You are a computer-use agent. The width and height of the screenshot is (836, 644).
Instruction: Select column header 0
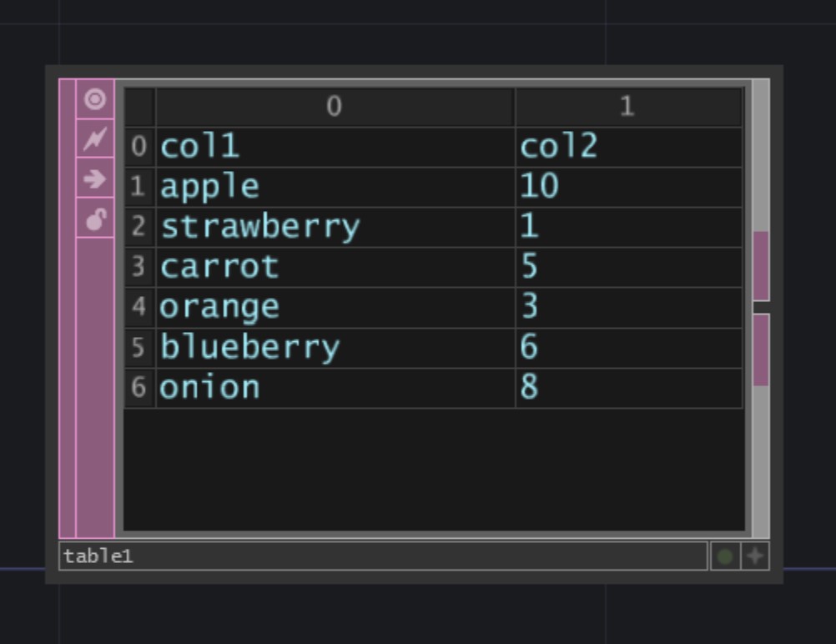[335, 107]
